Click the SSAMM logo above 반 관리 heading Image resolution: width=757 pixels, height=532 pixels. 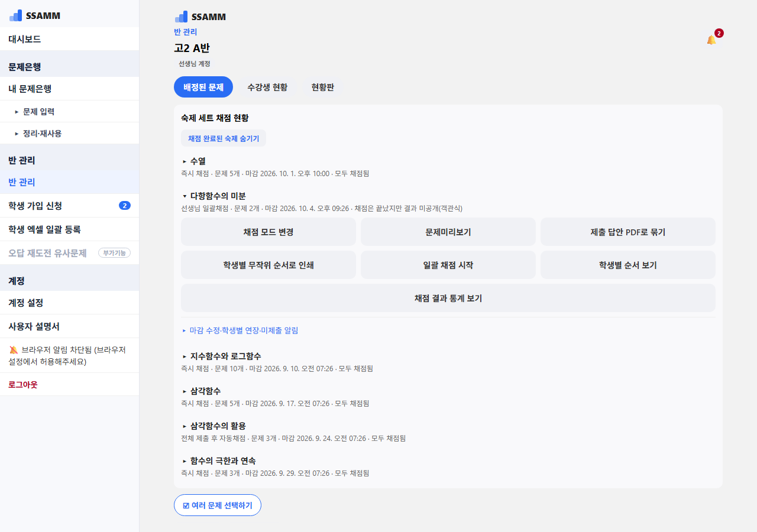[200, 17]
